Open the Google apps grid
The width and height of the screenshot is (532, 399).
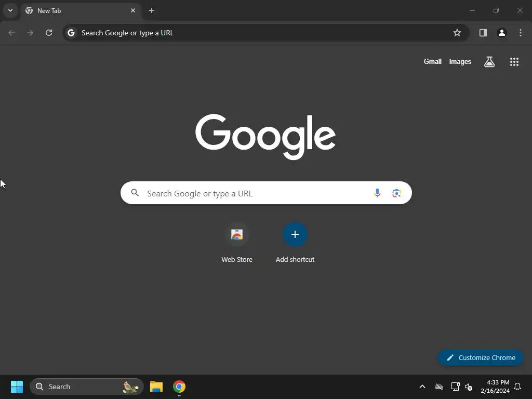click(x=514, y=62)
